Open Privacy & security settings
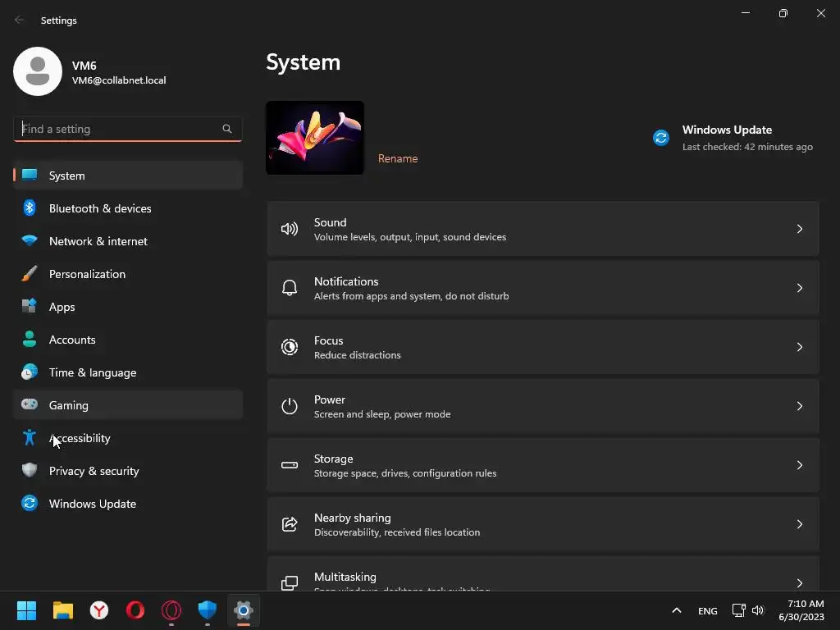 [x=128, y=470]
